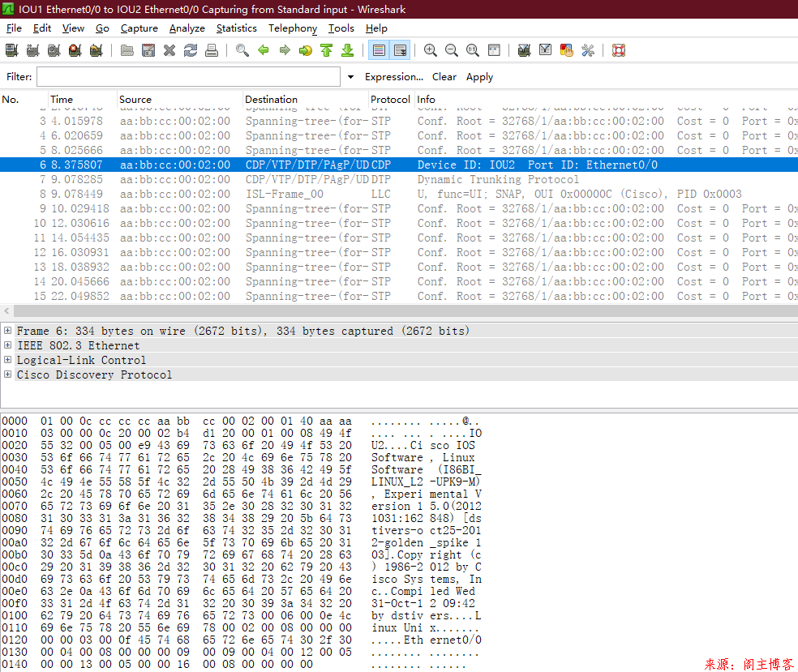Toggle packet list colorization
This screenshot has height=672, width=798.
tap(379, 50)
